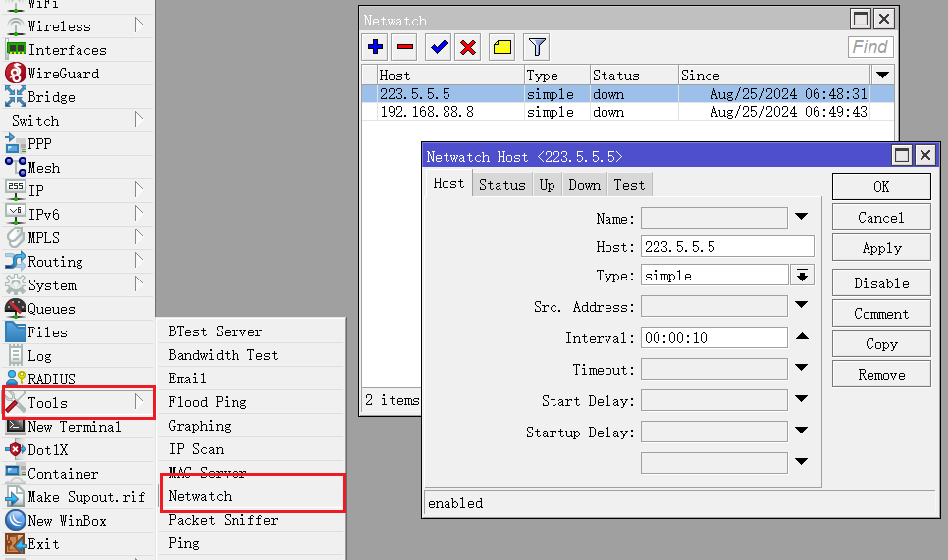Select Packet Sniffer in Tools submenu
Viewport: 948px width, 560px height.
pyautogui.click(x=223, y=520)
